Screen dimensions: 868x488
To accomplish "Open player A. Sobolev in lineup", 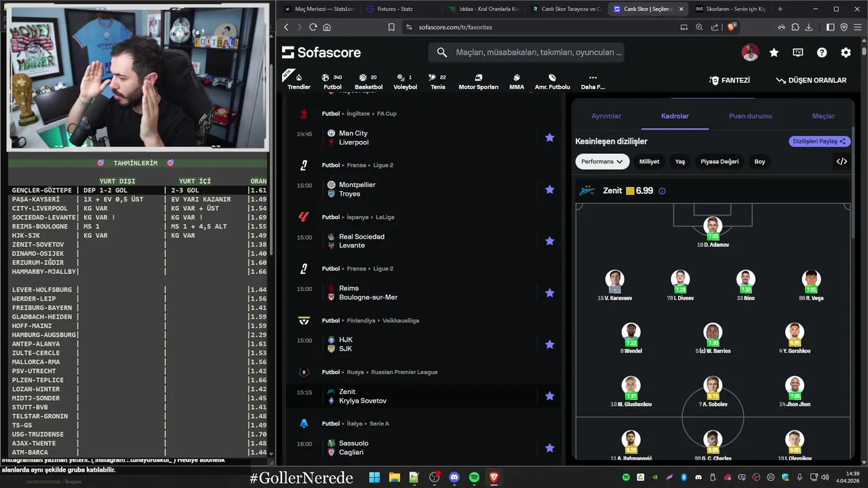I will (712, 392).
